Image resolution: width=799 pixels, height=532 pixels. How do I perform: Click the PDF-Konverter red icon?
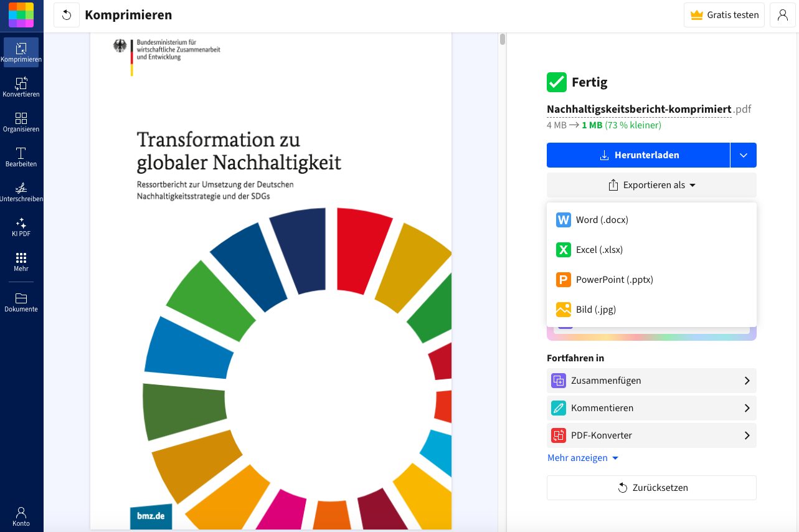[558, 435]
